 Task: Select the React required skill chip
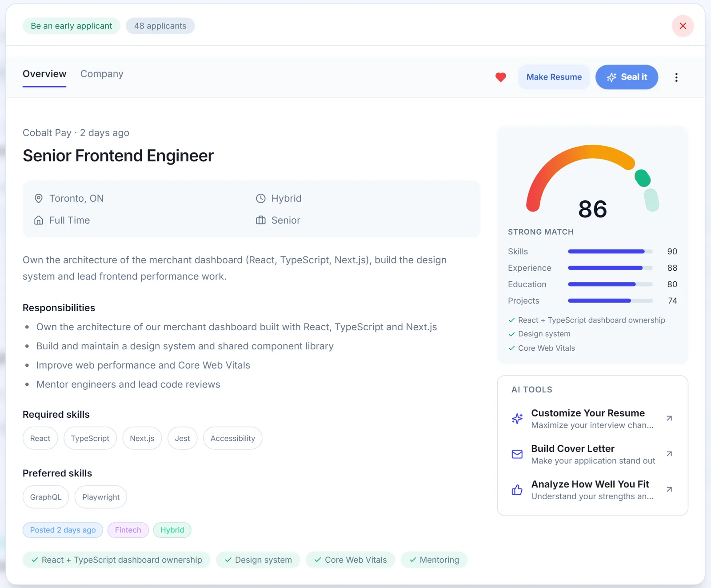coord(40,438)
